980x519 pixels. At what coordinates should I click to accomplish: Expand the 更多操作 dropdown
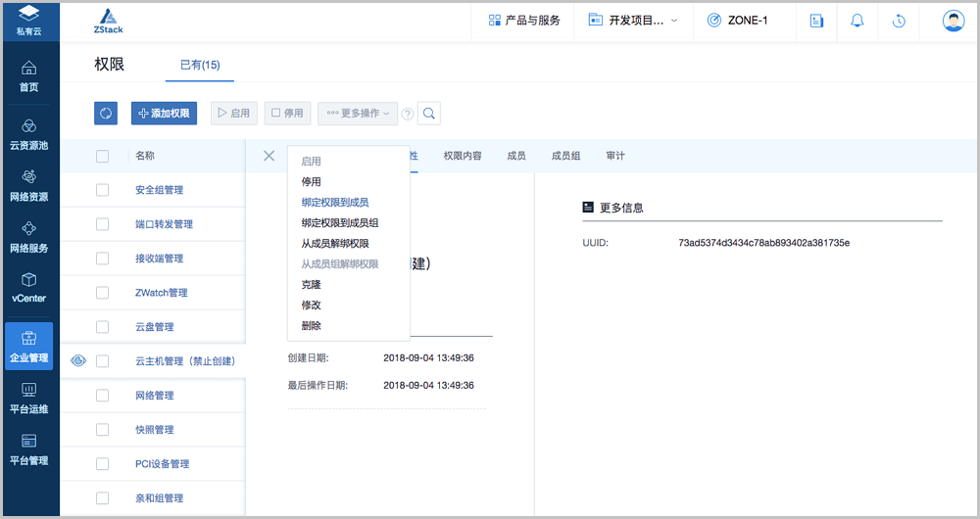358,114
